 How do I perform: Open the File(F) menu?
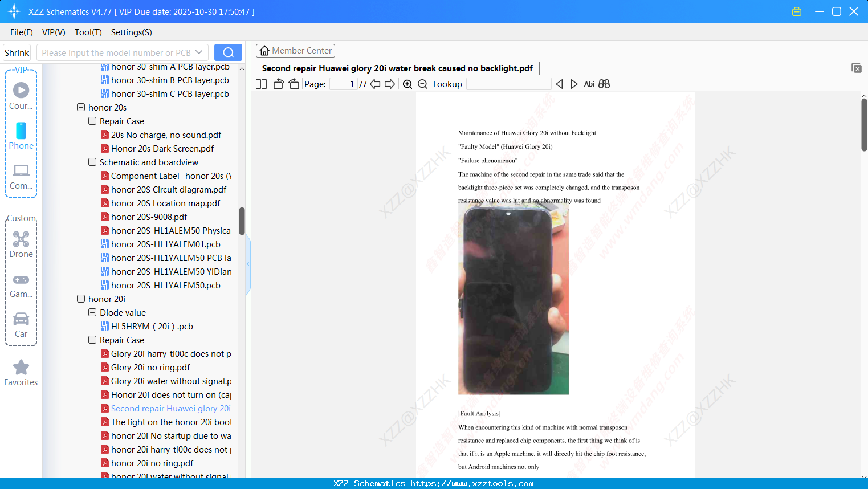coord(22,32)
